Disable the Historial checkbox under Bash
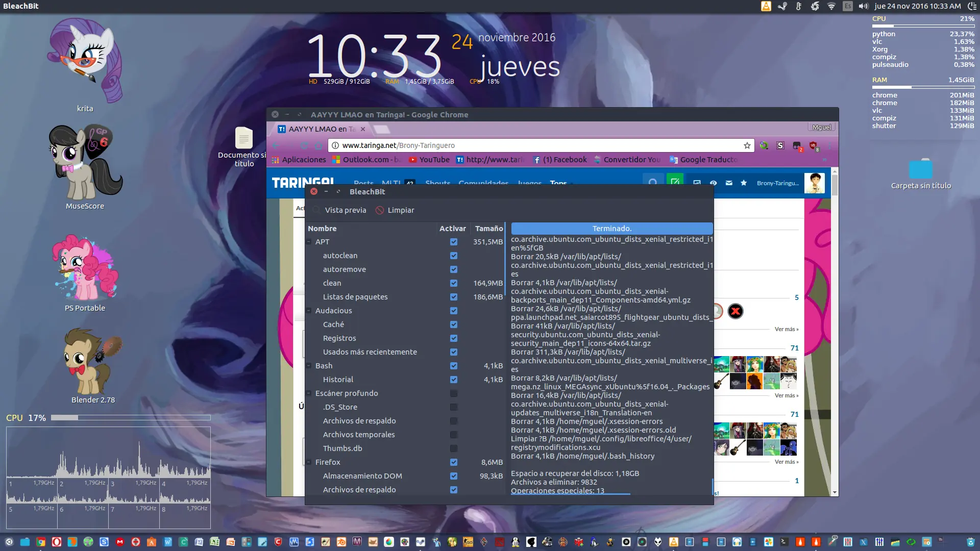Image resolution: width=980 pixels, height=551 pixels. (x=454, y=380)
